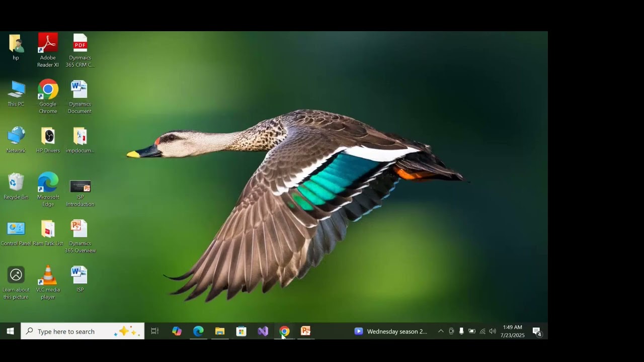Select the ISP Word document icon
The width and height of the screenshot is (644, 362).
[79, 279]
